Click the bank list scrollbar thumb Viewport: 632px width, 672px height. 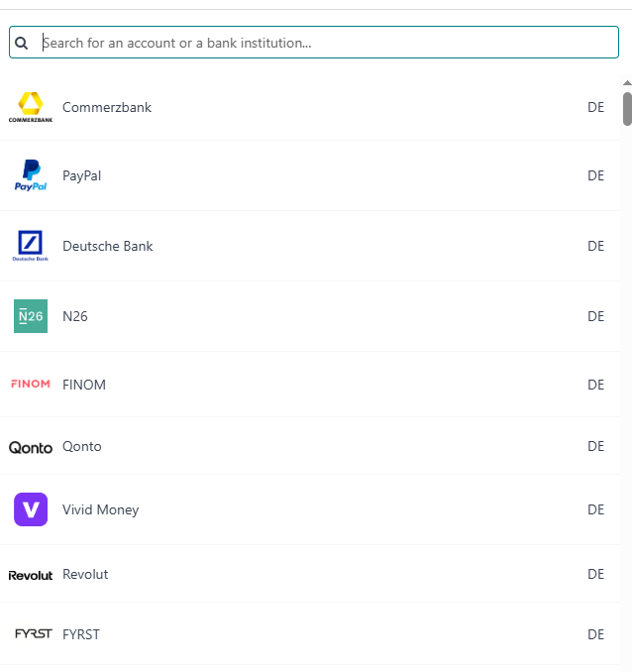[627, 109]
